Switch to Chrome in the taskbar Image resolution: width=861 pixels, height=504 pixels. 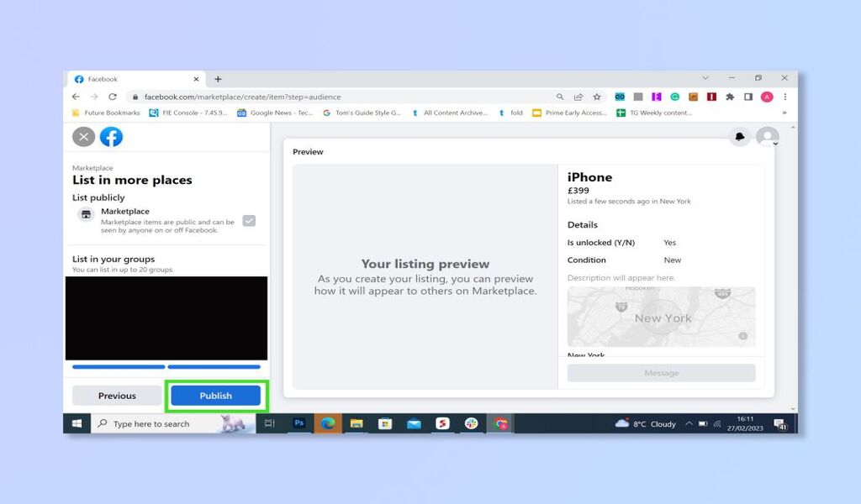point(499,423)
